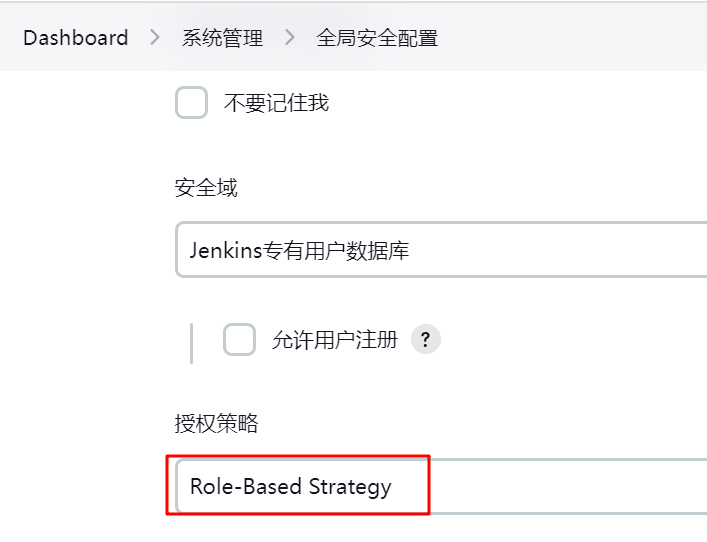Click the chevron right after Dashboard breadcrumb
This screenshot has height=542, width=707.
(x=155, y=38)
